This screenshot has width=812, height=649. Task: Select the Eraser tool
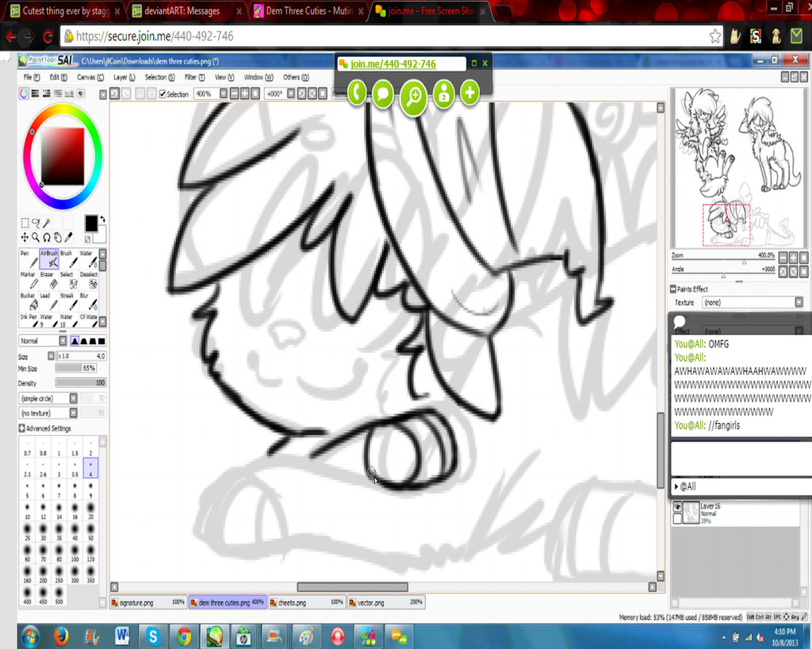click(49, 281)
